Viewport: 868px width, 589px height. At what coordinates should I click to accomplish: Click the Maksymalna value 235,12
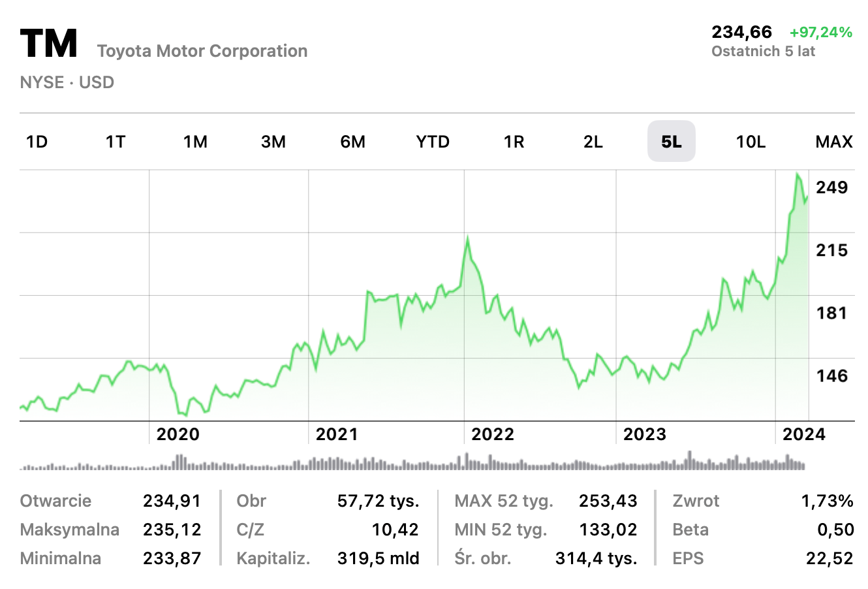[x=172, y=530]
